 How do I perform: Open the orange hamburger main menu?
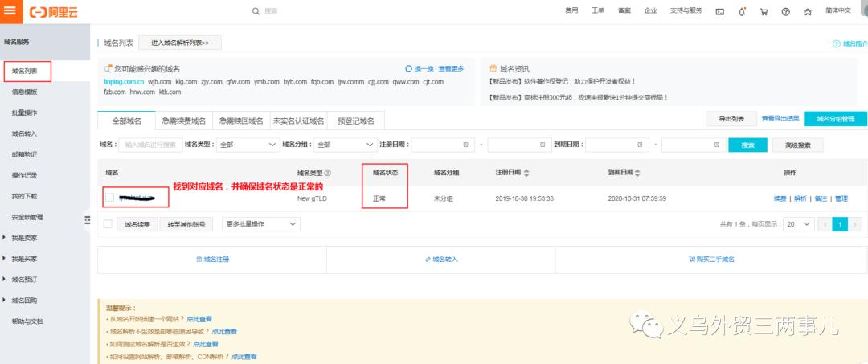tap(11, 11)
